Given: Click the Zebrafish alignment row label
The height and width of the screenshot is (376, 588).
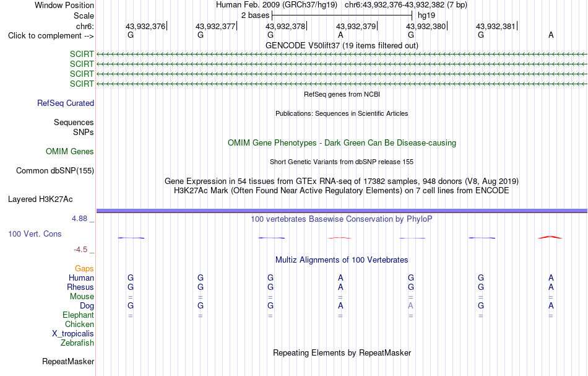Looking at the screenshot, I should (x=77, y=343).
